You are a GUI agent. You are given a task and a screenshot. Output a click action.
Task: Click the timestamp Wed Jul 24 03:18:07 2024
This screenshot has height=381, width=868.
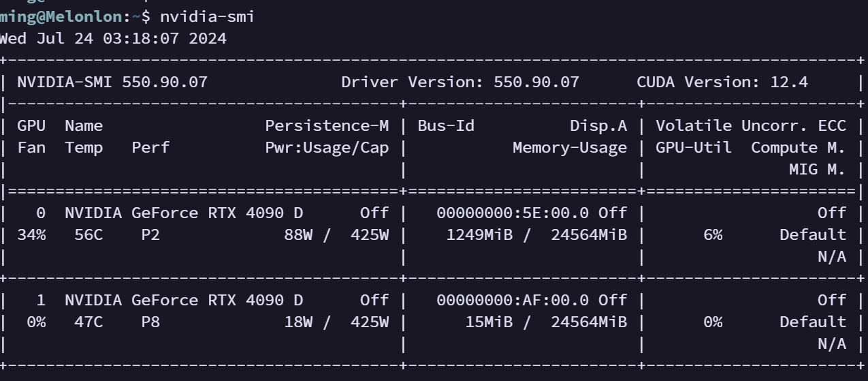tap(112, 38)
